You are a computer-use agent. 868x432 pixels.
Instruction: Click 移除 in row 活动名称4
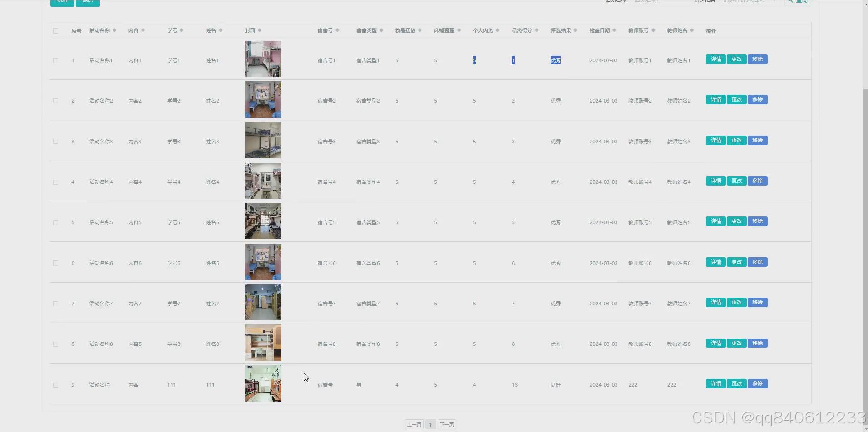(757, 181)
